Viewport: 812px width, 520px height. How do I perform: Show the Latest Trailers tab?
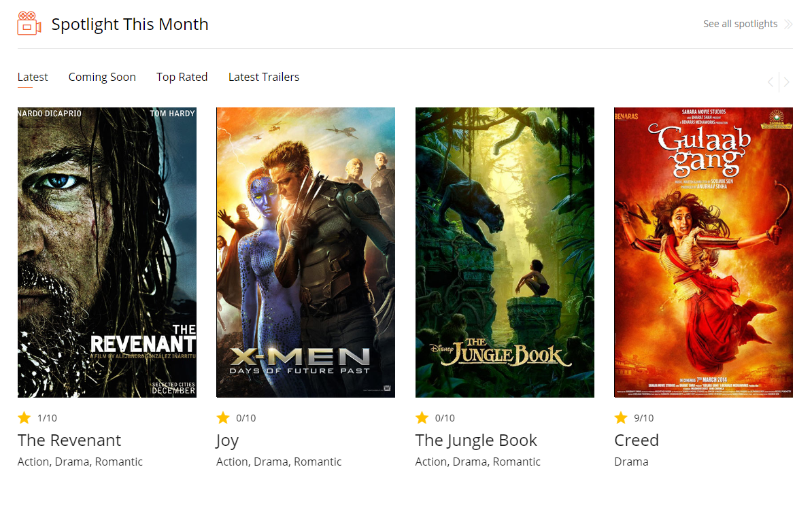[264, 77]
